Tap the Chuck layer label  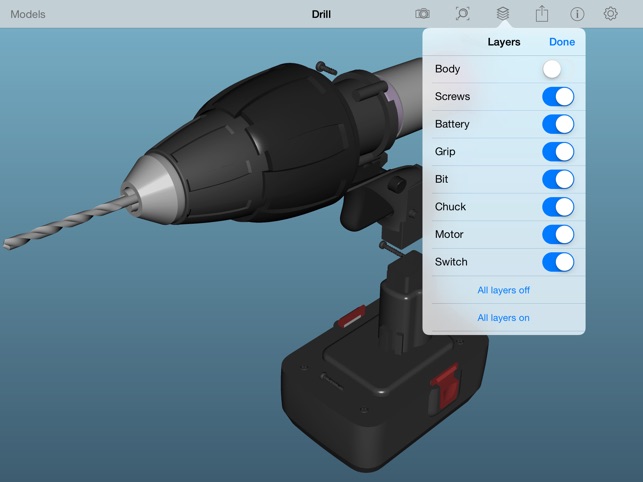(450, 207)
